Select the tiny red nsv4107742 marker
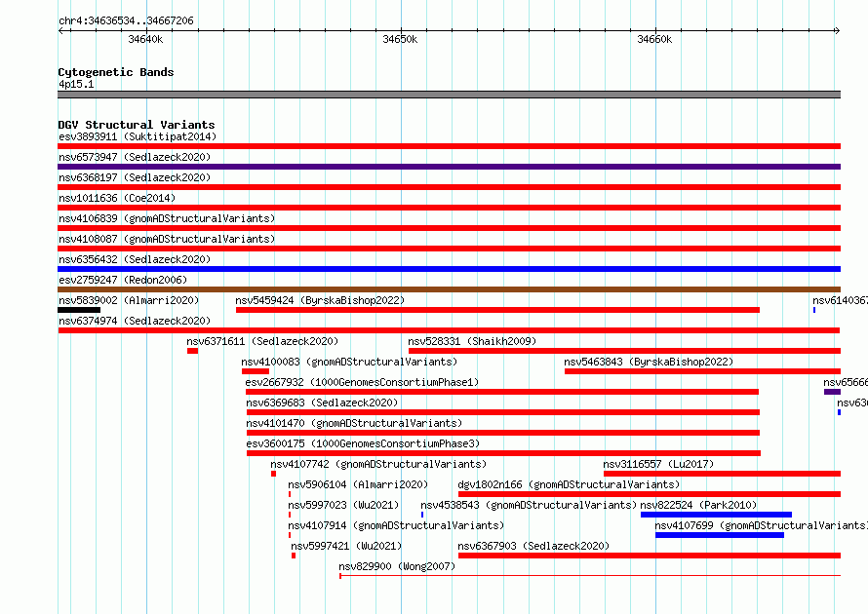The width and height of the screenshot is (868, 614). click(273, 474)
